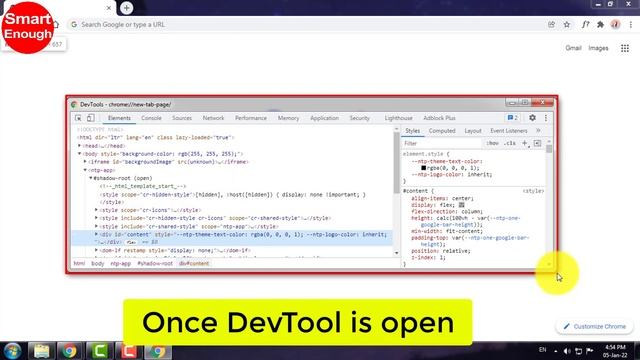Open the Performance tab
The width and height of the screenshot is (640, 360).
(x=251, y=118)
